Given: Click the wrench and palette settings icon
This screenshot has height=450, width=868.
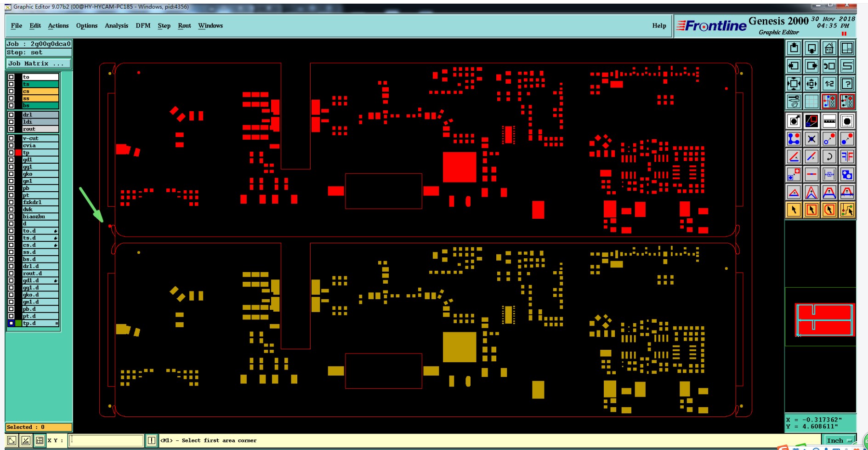Looking at the screenshot, I should tap(794, 101).
